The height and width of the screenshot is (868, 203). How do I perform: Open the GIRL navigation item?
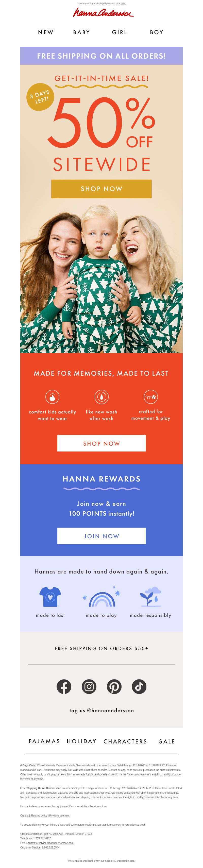[x=119, y=32]
